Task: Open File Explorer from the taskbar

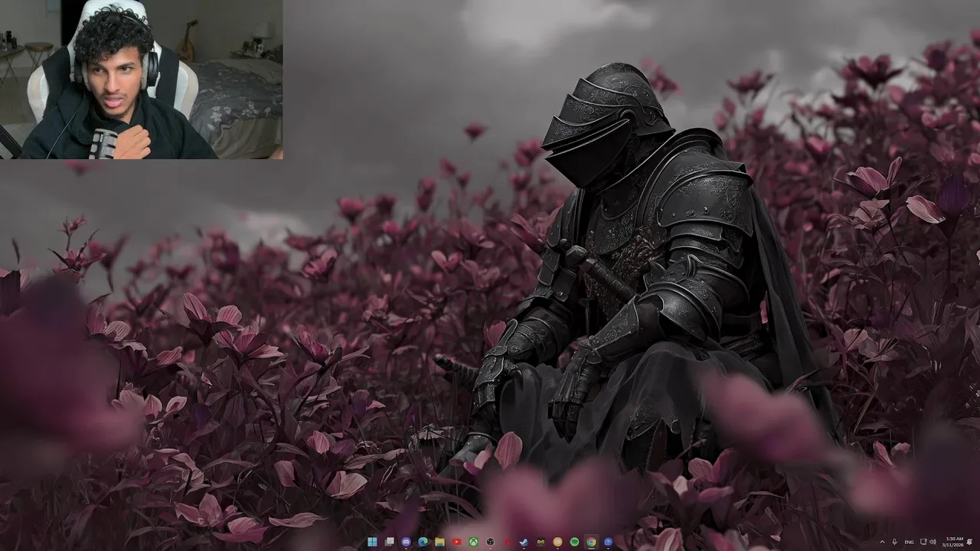Action: 439,542
